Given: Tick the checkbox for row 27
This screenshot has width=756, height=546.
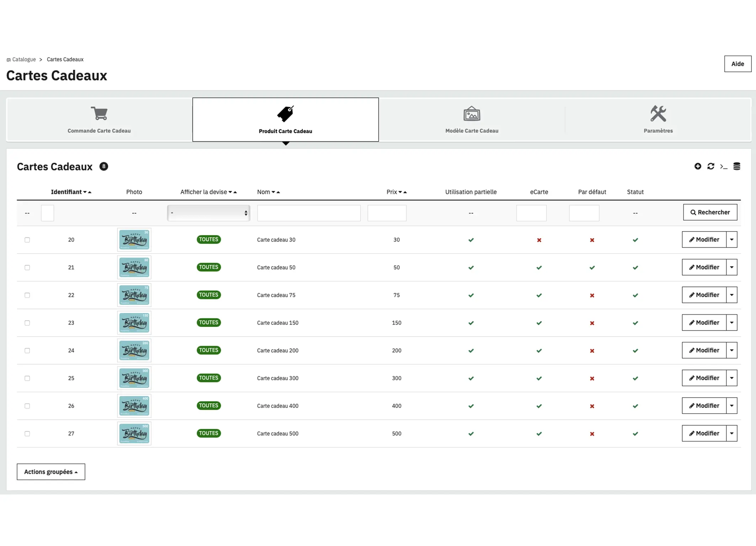Looking at the screenshot, I should (x=27, y=434).
